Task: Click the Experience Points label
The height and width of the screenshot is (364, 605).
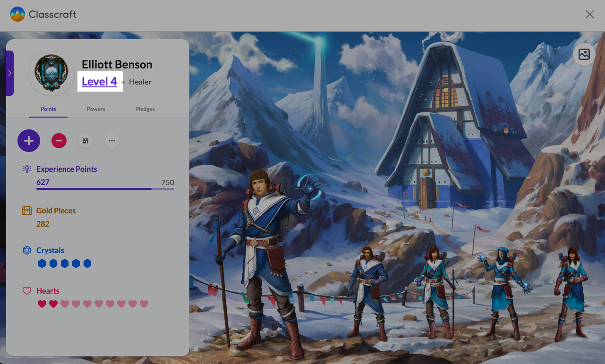Action: point(67,169)
